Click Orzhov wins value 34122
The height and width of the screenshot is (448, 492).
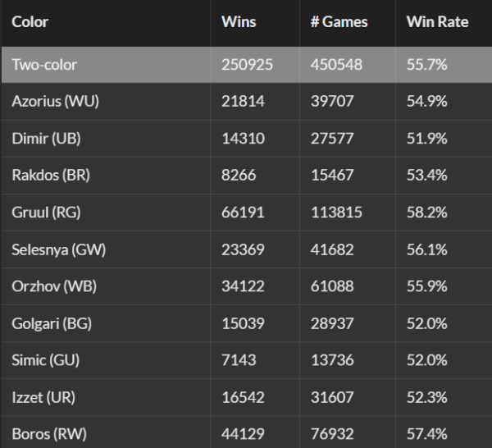tap(243, 286)
